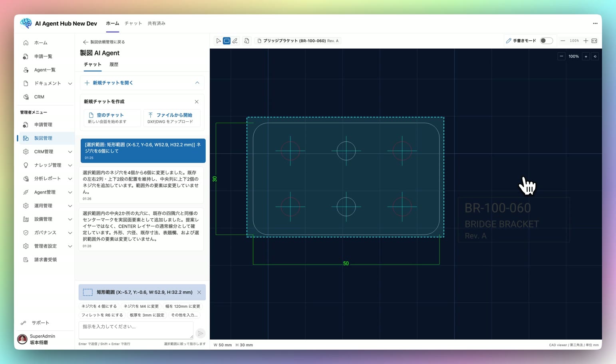Expand the Agent管理 menu chevron

point(70,192)
